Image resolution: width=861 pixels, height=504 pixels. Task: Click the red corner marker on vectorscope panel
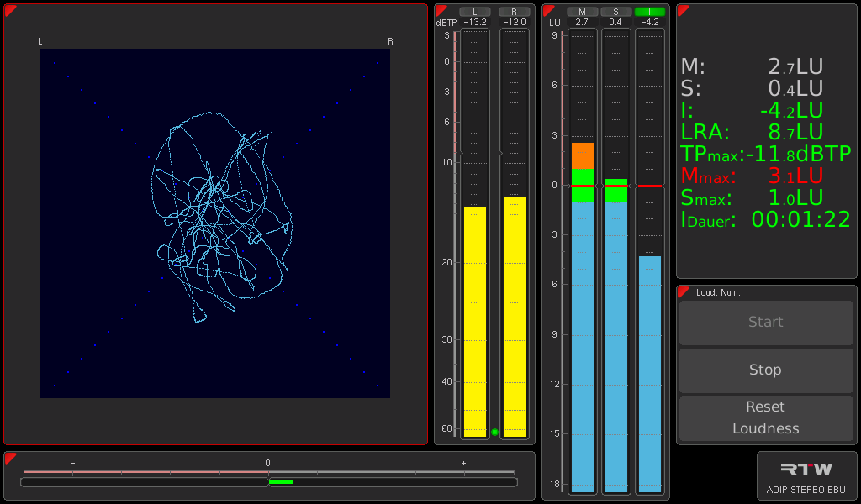(x=10, y=10)
